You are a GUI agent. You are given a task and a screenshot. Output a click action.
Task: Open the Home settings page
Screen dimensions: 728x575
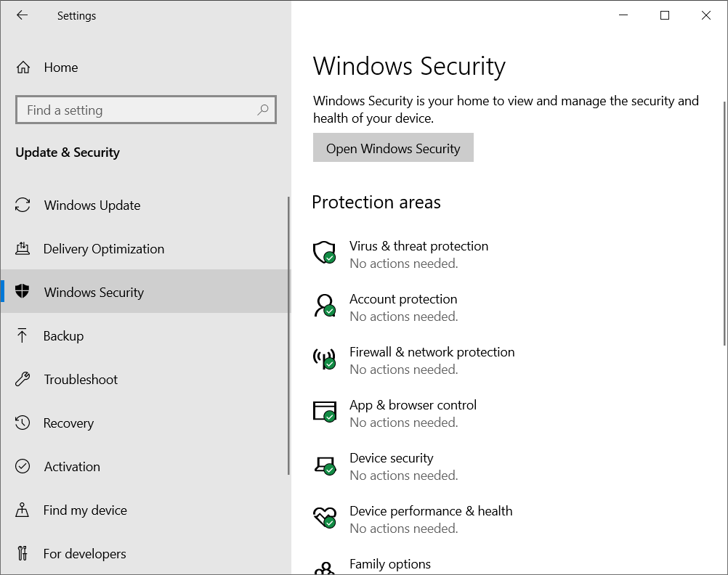(x=61, y=68)
